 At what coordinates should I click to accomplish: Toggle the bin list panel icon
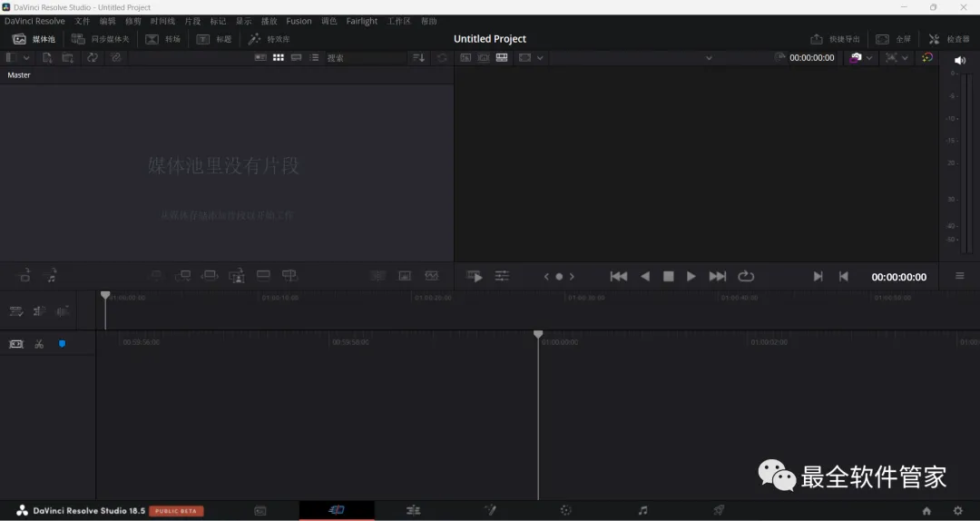(11, 57)
